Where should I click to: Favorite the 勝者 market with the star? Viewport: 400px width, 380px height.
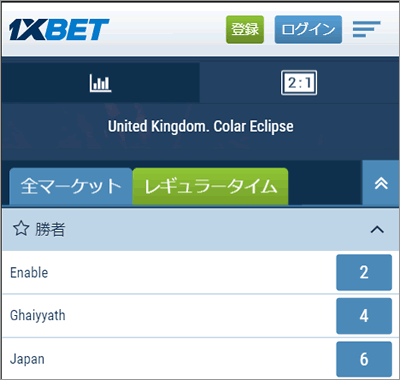pos(21,229)
